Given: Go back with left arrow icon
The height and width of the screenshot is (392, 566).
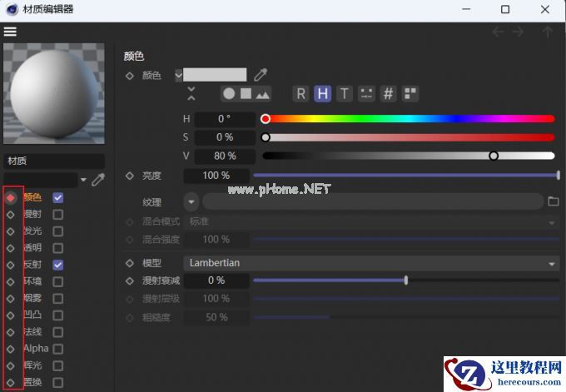Looking at the screenshot, I should pyautogui.click(x=498, y=32).
